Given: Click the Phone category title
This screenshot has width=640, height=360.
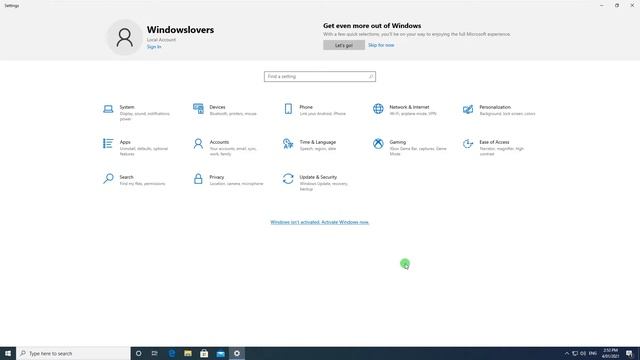Looking at the screenshot, I should click(x=306, y=107).
